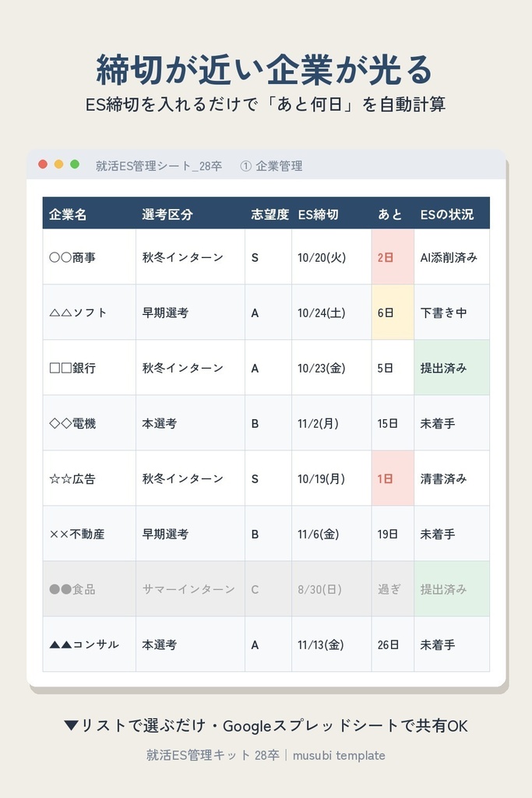
Task: Select the AI添削済み status cell
Action: [452, 257]
